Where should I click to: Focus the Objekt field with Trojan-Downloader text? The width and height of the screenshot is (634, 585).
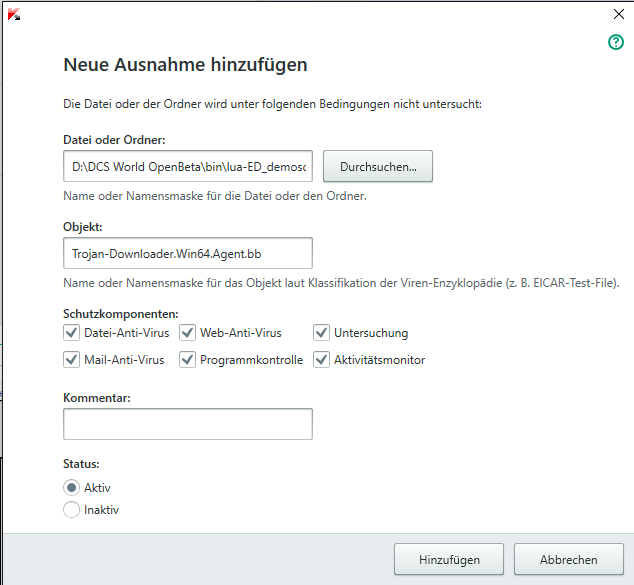[188, 253]
